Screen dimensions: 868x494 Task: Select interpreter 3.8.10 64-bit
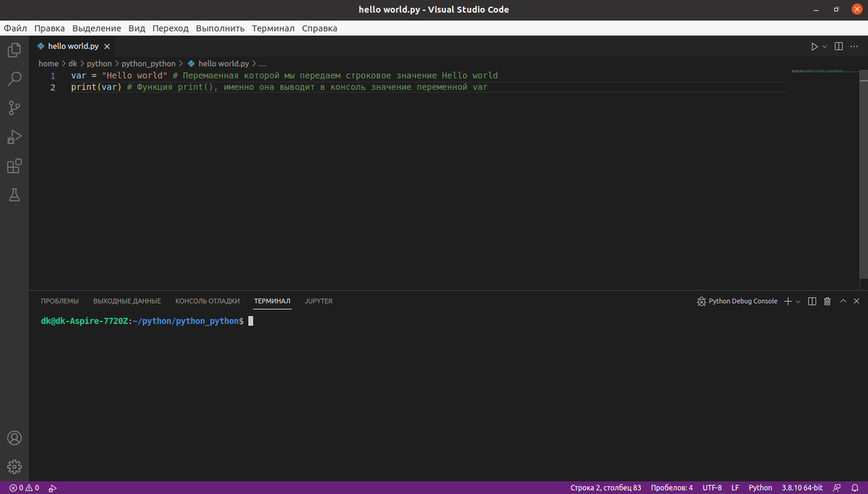point(804,487)
